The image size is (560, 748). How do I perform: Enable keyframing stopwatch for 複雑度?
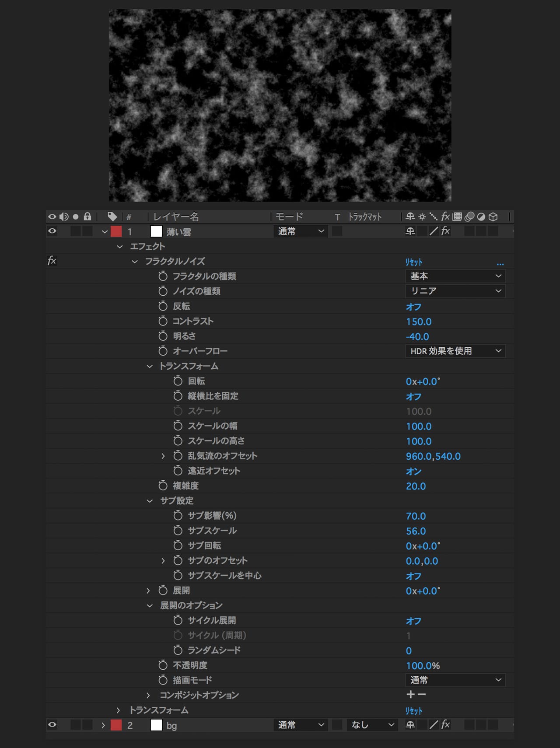click(163, 486)
